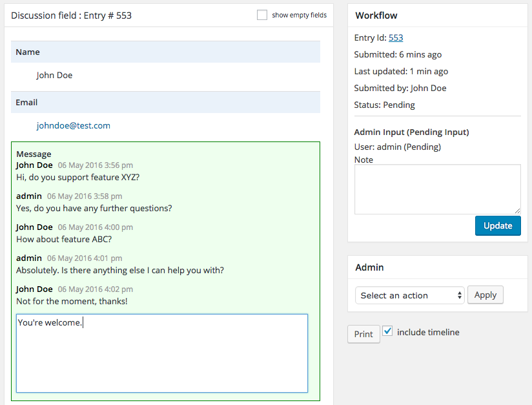
Task: Click the Admin Input (Pending Input) heading
Action: 411,132
